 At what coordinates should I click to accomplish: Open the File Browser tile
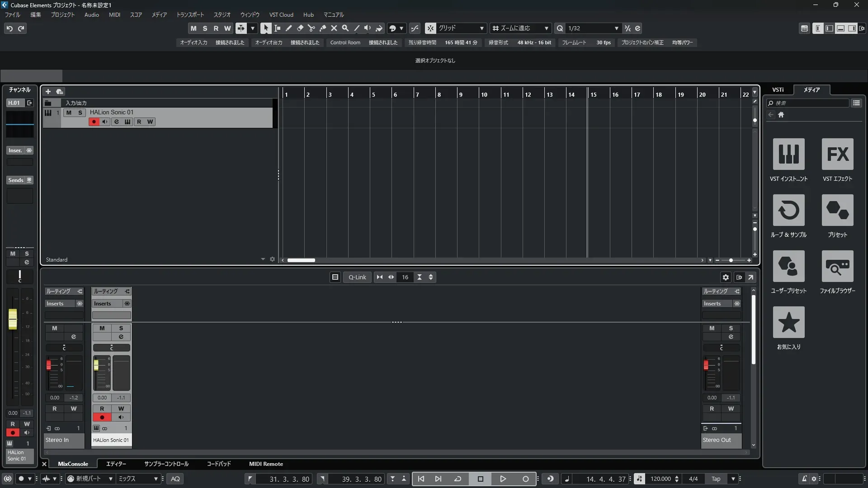point(837,266)
